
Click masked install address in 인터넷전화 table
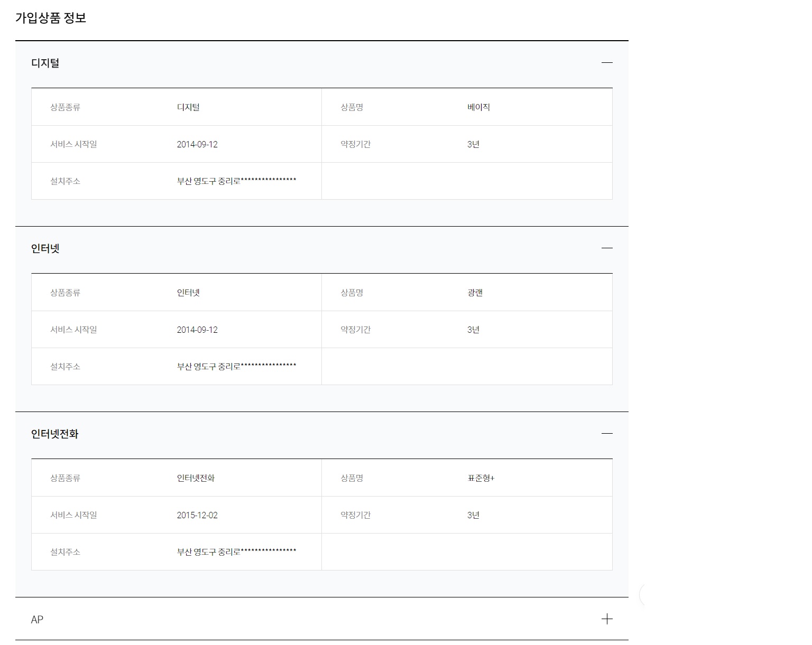tap(236, 552)
